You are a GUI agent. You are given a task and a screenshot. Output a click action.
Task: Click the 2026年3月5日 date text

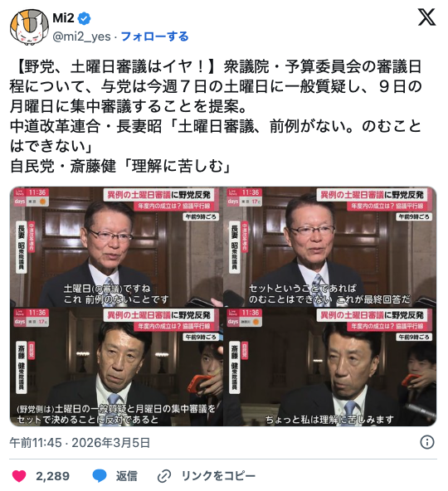pos(111,443)
